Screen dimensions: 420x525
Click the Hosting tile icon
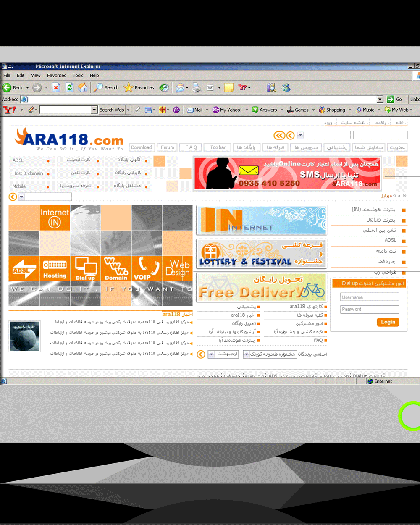(x=55, y=268)
